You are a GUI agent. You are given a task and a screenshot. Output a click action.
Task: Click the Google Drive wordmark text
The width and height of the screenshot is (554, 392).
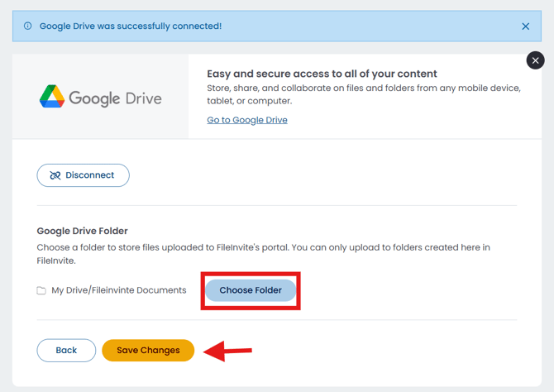click(116, 98)
